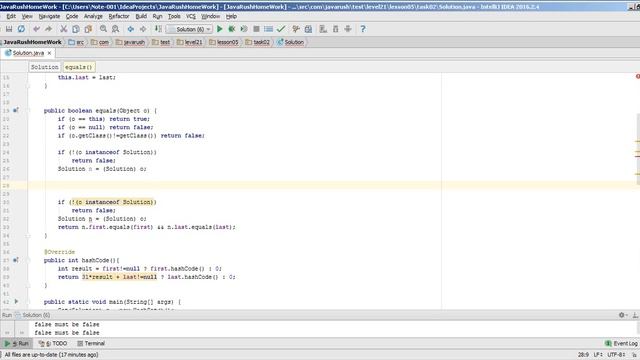640x360 pixels.
Task: Open the Run tool window button
Action: coord(16,343)
